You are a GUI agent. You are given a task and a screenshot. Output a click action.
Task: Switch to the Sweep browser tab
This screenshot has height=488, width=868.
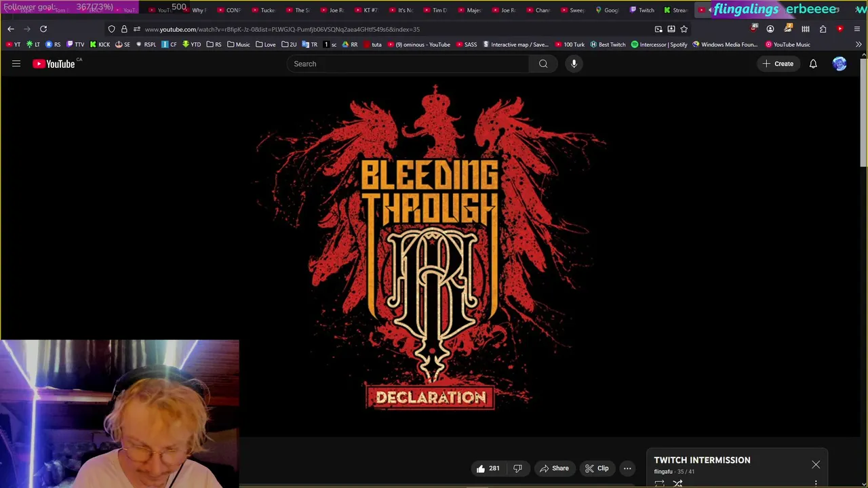(573, 10)
